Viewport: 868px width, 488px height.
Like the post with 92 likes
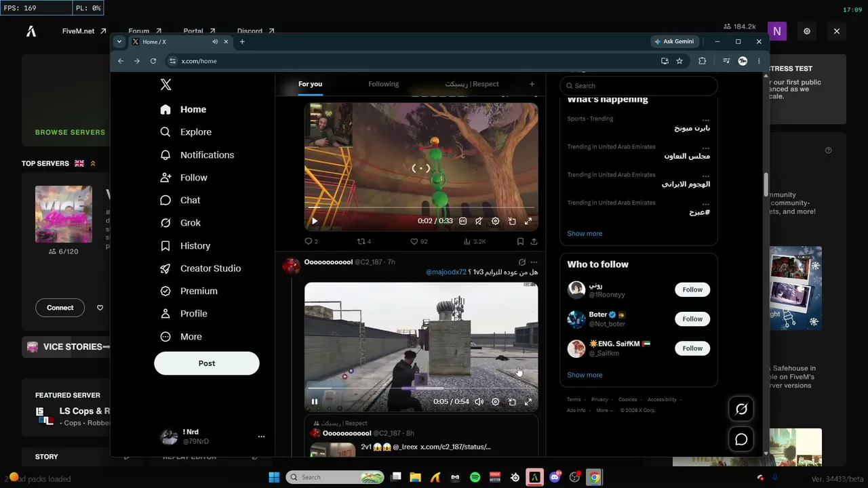point(419,241)
